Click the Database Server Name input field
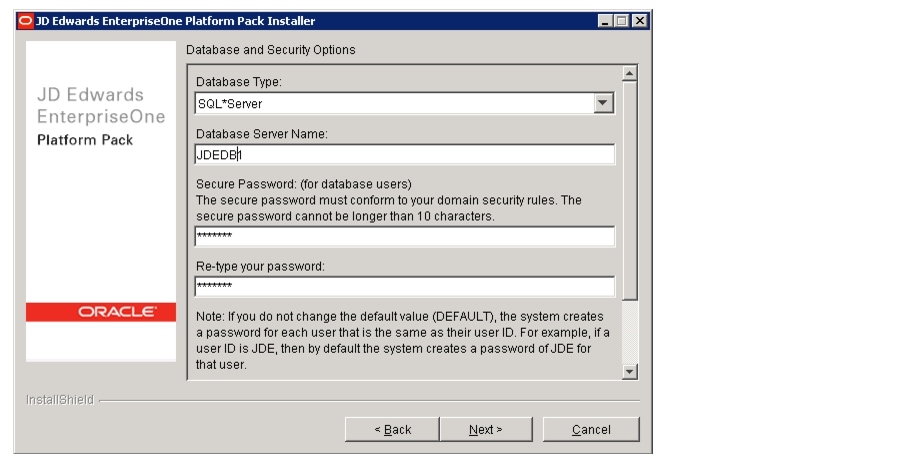900x462 pixels. (x=405, y=154)
